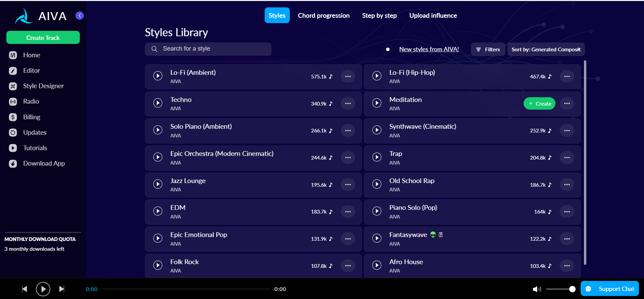Click the Tutorials sidebar icon
The height and width of the screenshot is (299, 644).
tap(13, 148)
